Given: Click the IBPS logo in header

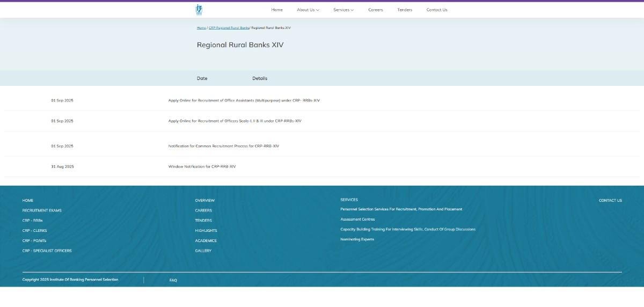Looking at the screenshot, I should pyautogui.click(x=199, y=10).
